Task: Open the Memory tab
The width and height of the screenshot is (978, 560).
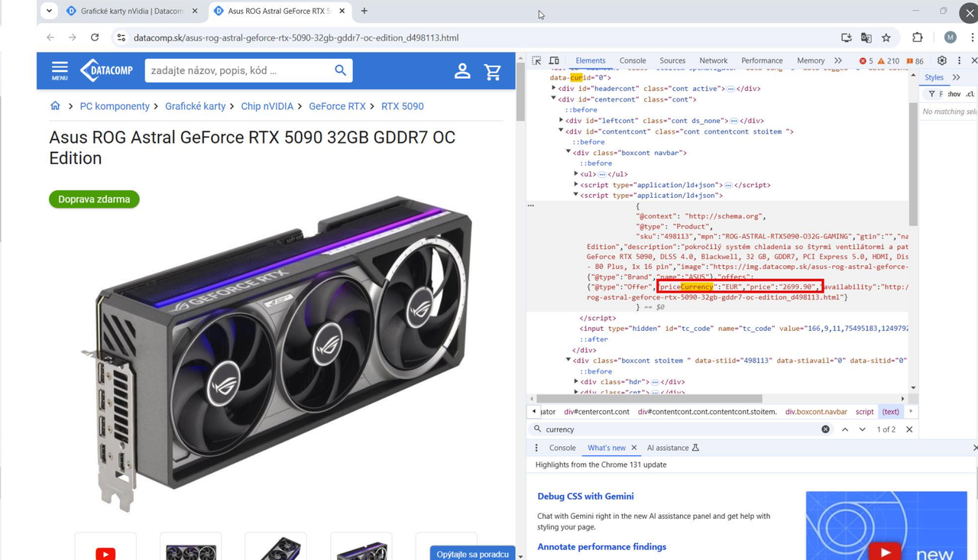Action: pos(811,60)
